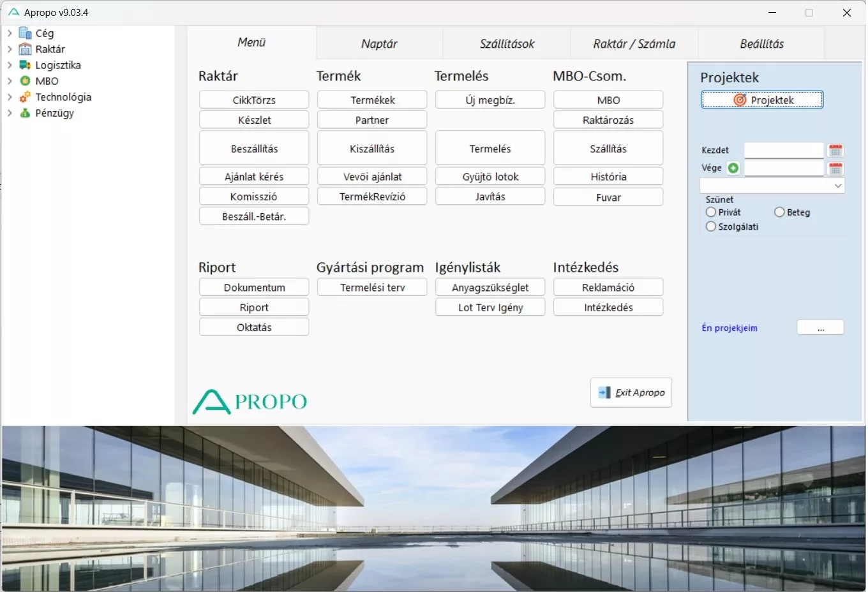Click the ellipsis button beside Én projekjeim
This screenshot has width=868, height=592.
820,328
